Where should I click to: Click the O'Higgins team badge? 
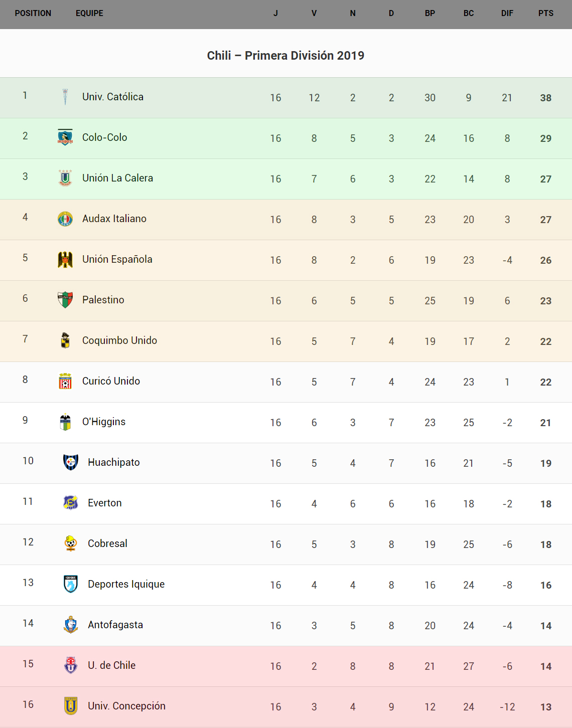(65, 422)
